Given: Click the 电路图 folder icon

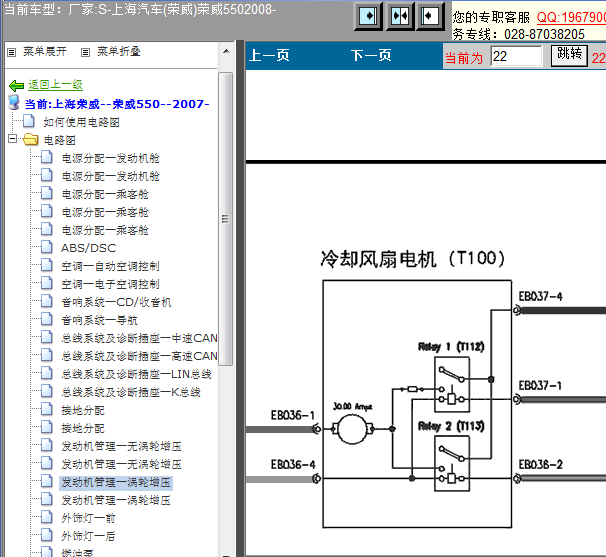Looking at the screenshot, I should coord(30,140).
